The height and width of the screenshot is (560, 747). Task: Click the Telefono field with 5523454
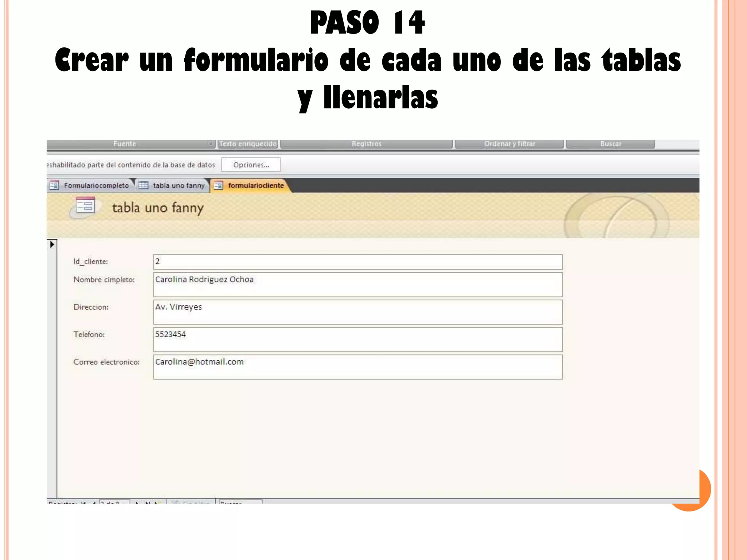click(x=358, y=339)
